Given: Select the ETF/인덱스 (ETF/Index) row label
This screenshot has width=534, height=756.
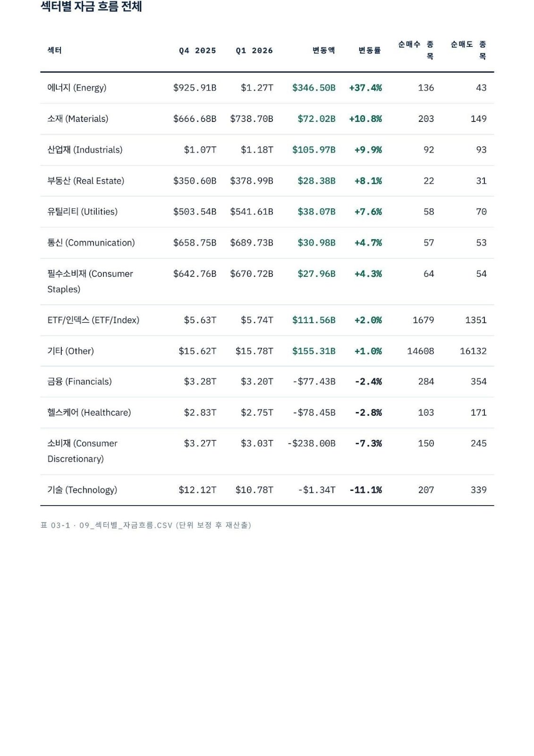Looking at the screenshot, I should (x=93, y=320).
